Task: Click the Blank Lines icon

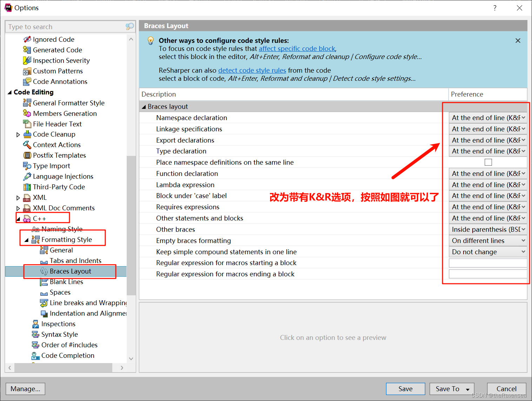Action: (44, 282)
